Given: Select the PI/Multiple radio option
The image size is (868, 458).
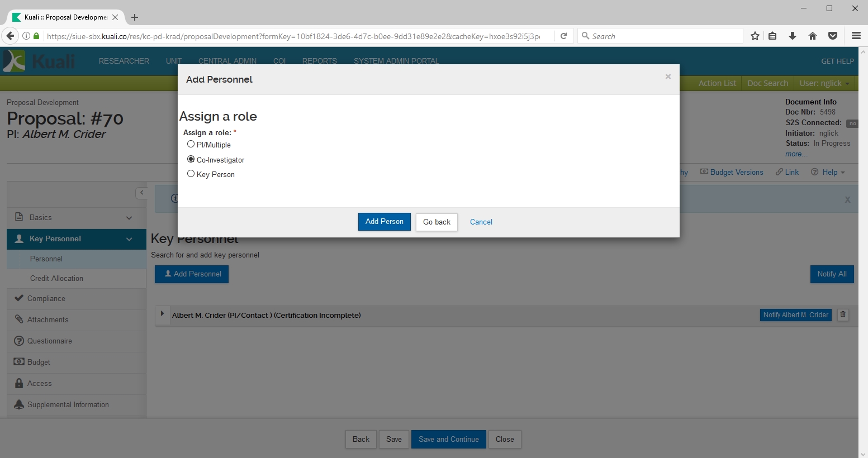Looking at the screenshot, I should 191,144.
